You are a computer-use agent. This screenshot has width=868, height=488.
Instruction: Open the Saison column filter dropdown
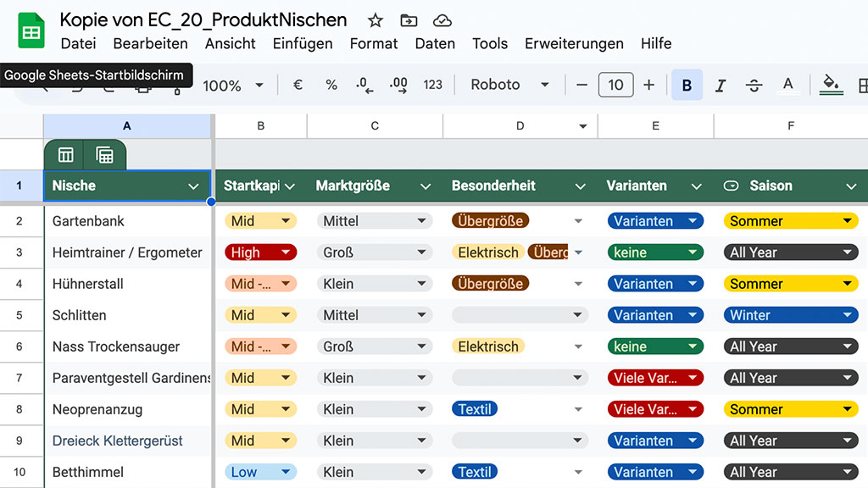click(851, 186)
